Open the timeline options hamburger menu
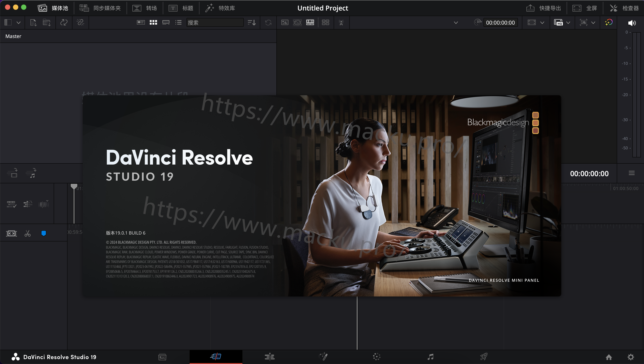 pos(631,173)
